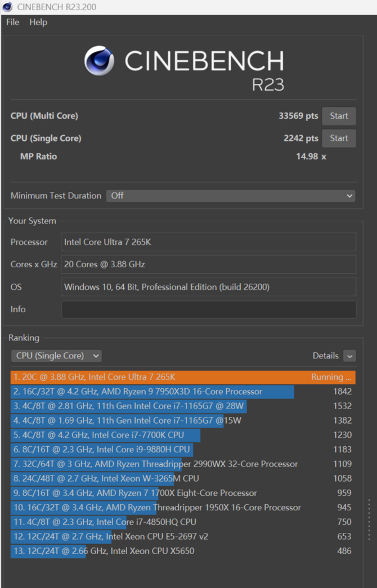377x588 pixels.
Task: Click the Processor name field
Action: pyautogui.click(x=208, y=242)
